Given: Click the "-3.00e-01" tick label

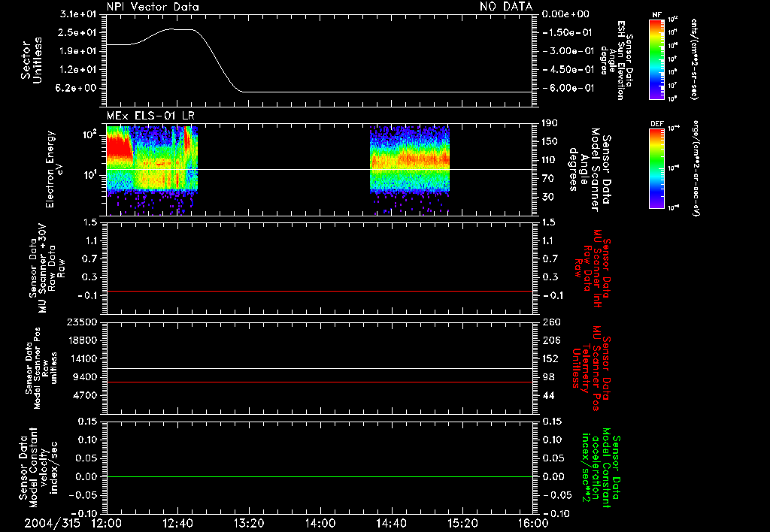Looking at the screenshot, I should (568, 51).
